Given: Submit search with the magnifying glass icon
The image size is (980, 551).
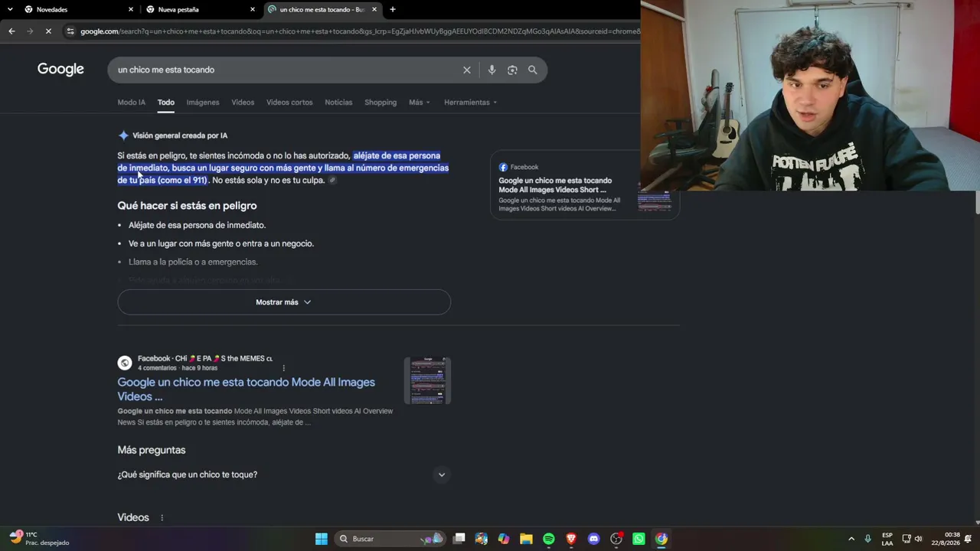Looking at the screenshot, I should click(533, 70).
